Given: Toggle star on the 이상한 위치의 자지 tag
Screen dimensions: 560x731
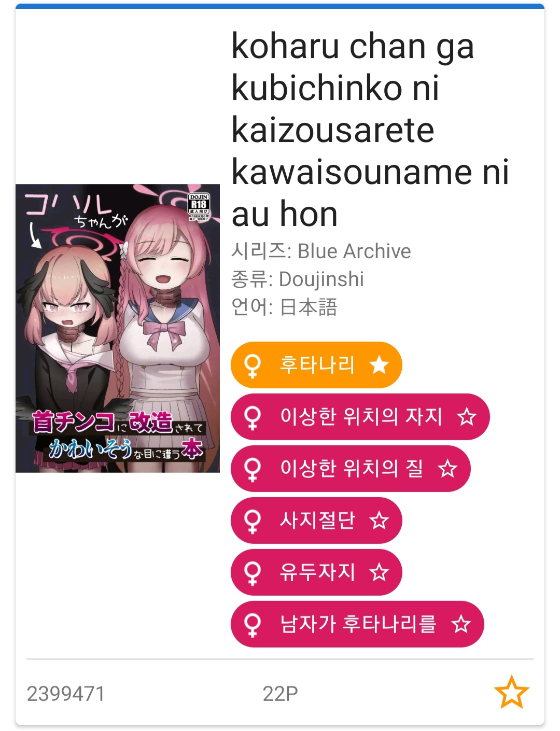Looking at the screenshot, I should [x=467, y=417].
